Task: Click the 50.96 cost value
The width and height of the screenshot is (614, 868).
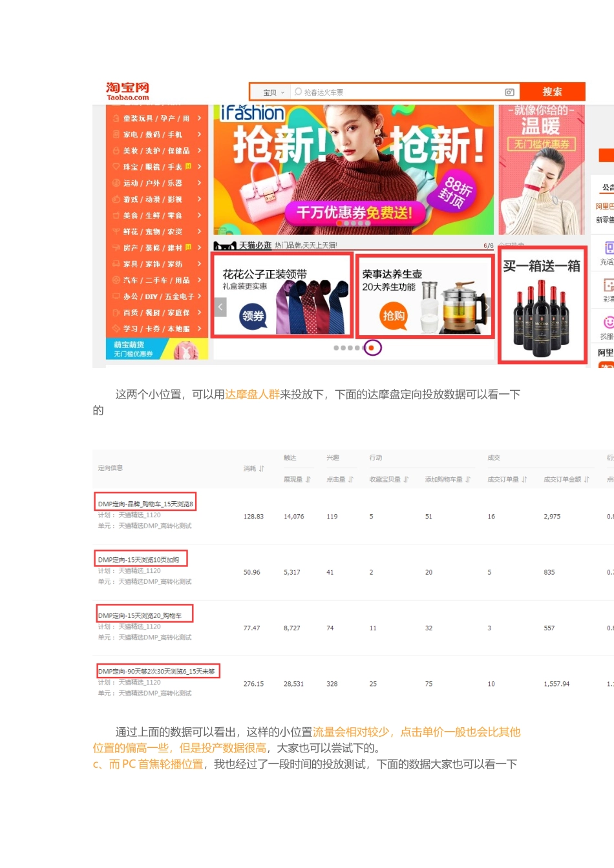Action: click(251, 572)
